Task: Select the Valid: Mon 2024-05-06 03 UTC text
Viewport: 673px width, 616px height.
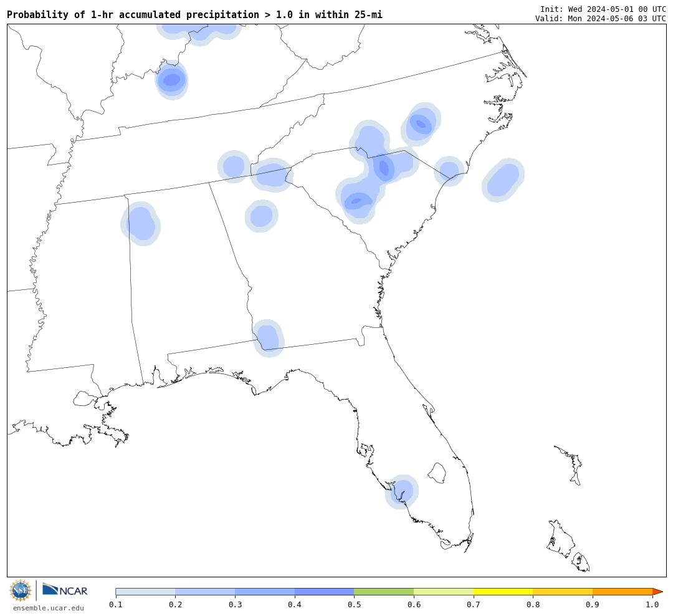Action: click(601, 19)
